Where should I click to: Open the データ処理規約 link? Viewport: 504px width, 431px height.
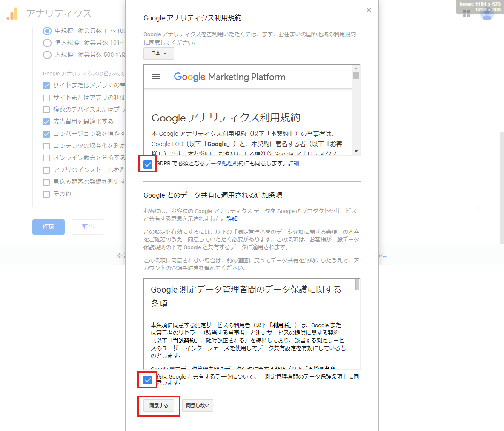(224, 164)
